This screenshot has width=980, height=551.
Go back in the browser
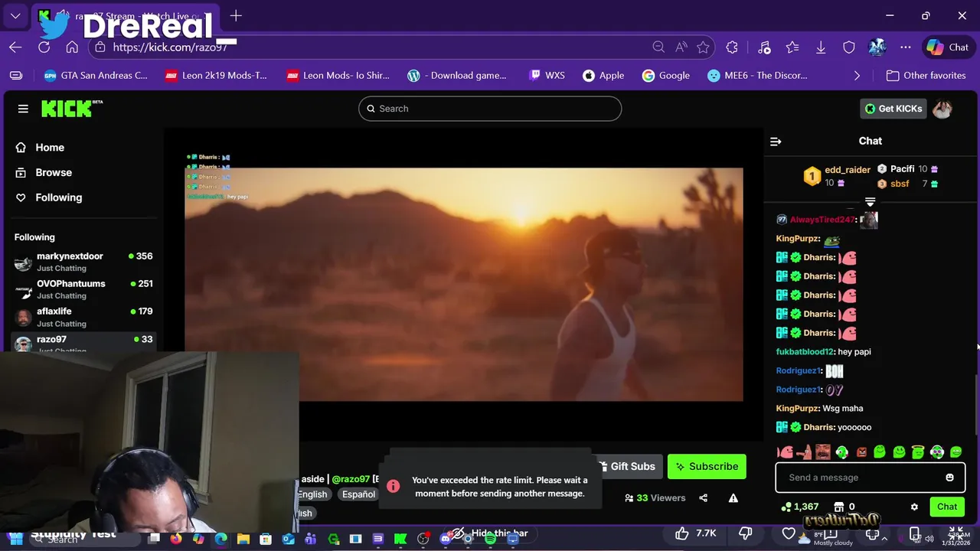pos(15,47)
